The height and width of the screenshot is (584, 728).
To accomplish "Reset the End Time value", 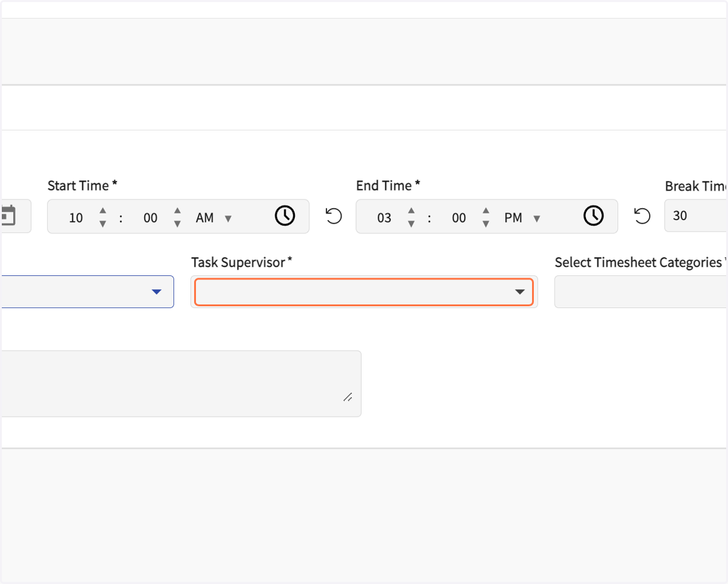I will (642, 216).
